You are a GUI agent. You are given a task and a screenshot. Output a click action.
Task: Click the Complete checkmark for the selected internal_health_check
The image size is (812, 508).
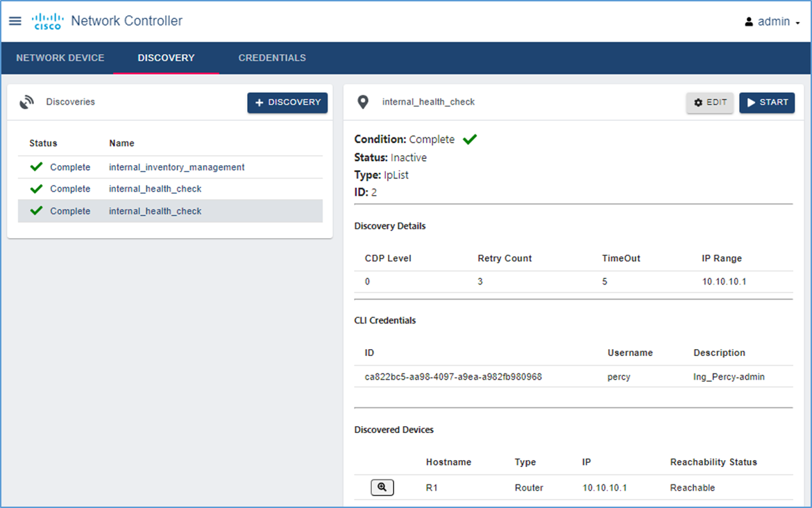click(x=35, y=210)
